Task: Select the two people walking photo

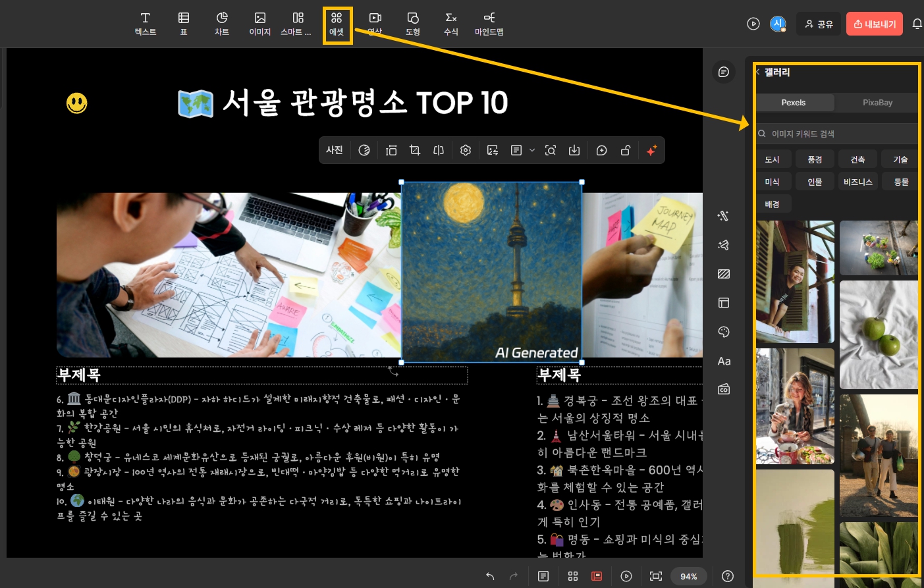Action: click(x=879, y=455)
